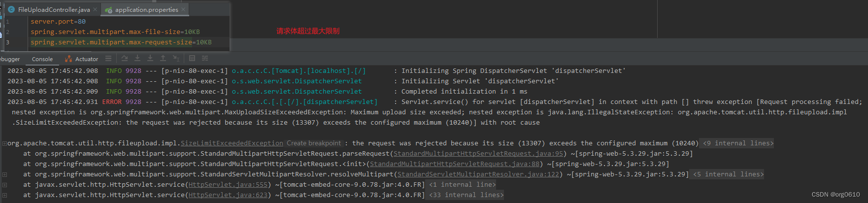Open the Evaluate Expression calculator icon
Screen dimensions: 868x203
point(192,58)
